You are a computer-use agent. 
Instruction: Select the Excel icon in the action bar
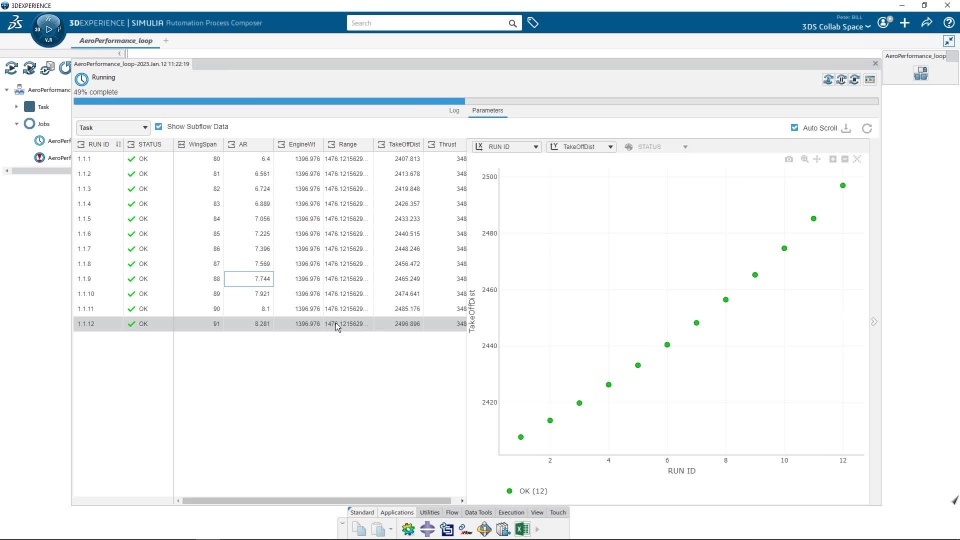point(522,529)
